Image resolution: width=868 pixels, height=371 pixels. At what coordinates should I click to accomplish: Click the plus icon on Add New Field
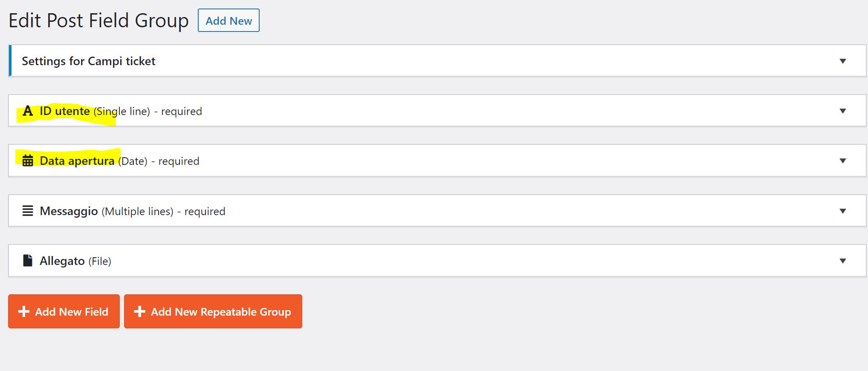point(24,311)
